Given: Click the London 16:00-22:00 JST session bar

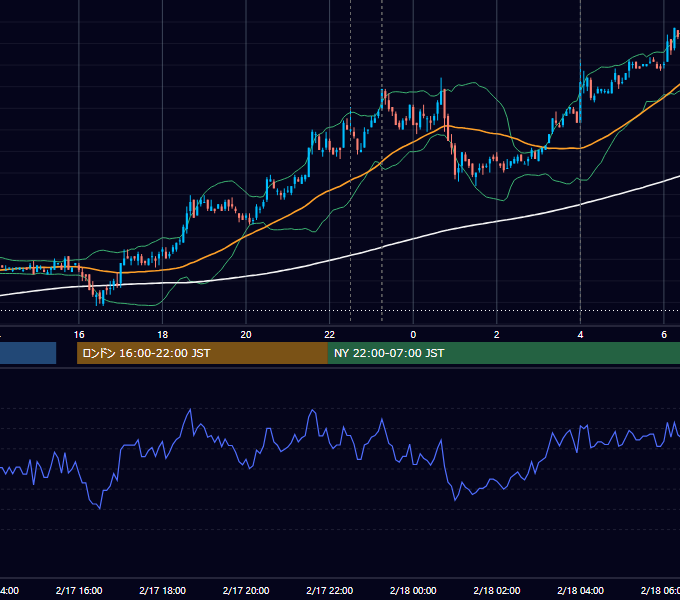Looking at the screenshot, I should (202, 353).
